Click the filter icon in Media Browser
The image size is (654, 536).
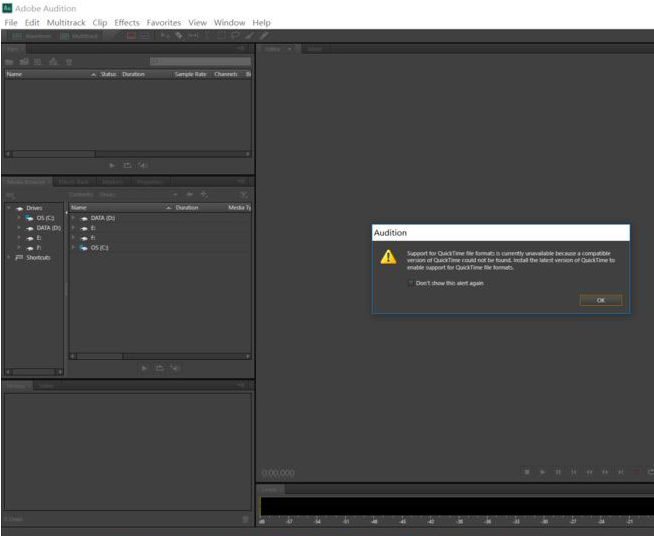tap(244, 194)
